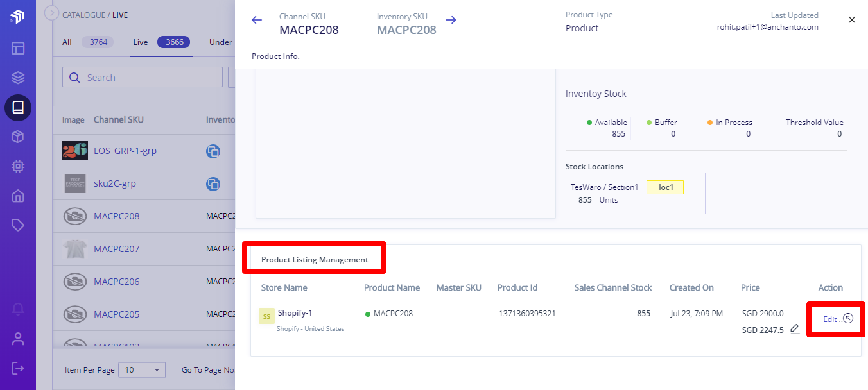Viewport: 868px width, 390px height.
Task: Click the yellow loc1 location tag
Action: tap(665, 187)
